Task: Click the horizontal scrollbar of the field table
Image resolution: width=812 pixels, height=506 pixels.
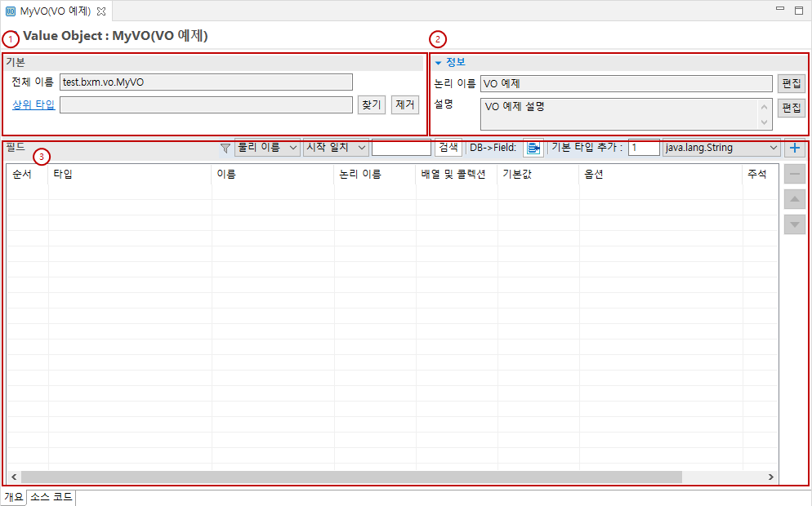Action: coord(351,477)
